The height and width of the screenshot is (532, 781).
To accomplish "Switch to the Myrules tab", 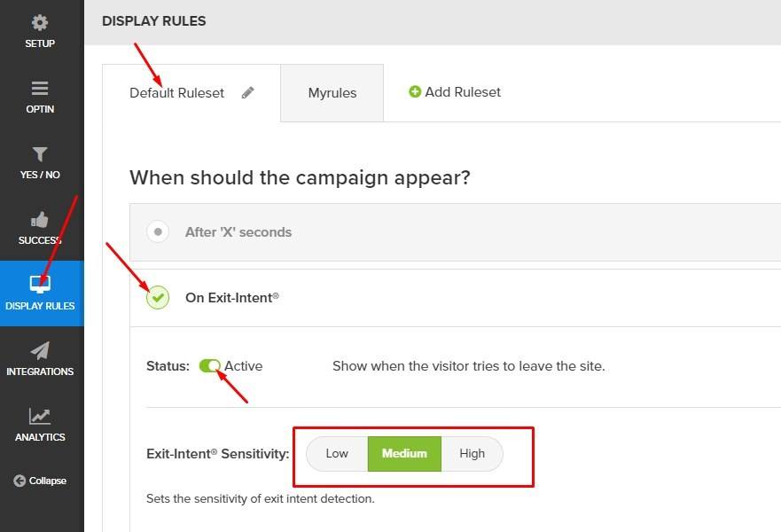I will coord(332,93).
